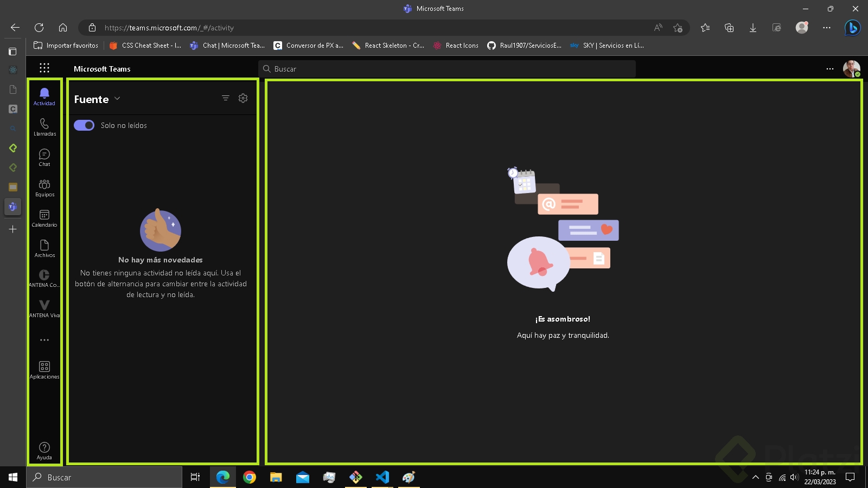
Task: Show more apps via the ellipsis
Action: [44, 339]
